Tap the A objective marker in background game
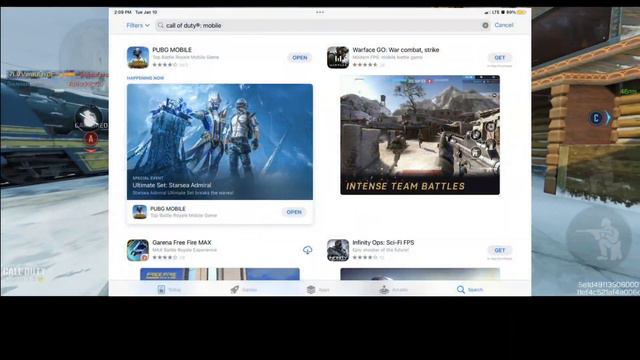This screenshot has height=360, width=640. coord(91,139)
